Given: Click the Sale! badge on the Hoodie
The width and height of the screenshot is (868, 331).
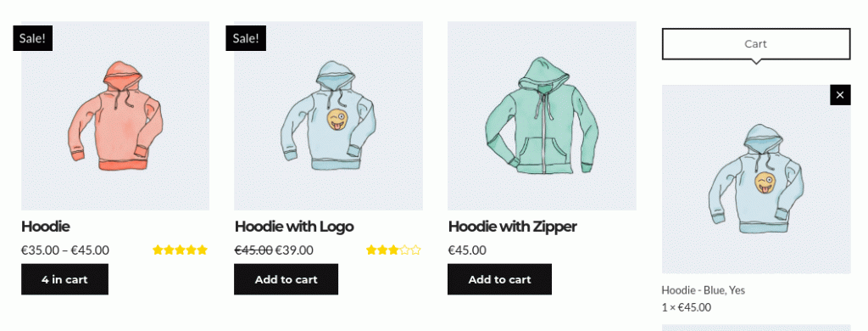Looking at the screenshot, I should point(33,38).
